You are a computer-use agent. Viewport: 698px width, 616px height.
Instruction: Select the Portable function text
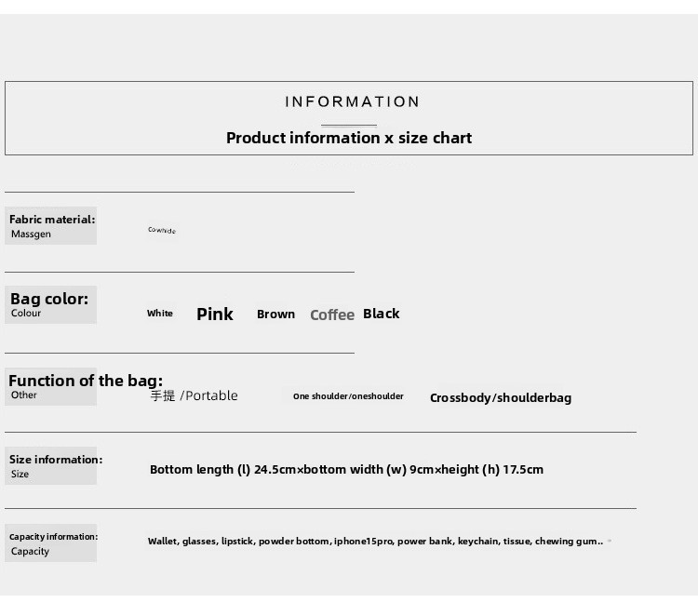tap(195, 395)
